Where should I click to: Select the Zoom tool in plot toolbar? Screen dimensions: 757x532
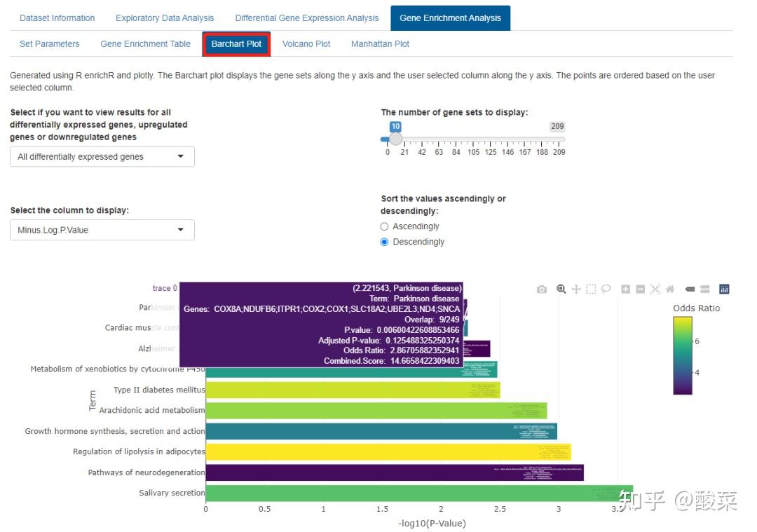coord(561,289)
